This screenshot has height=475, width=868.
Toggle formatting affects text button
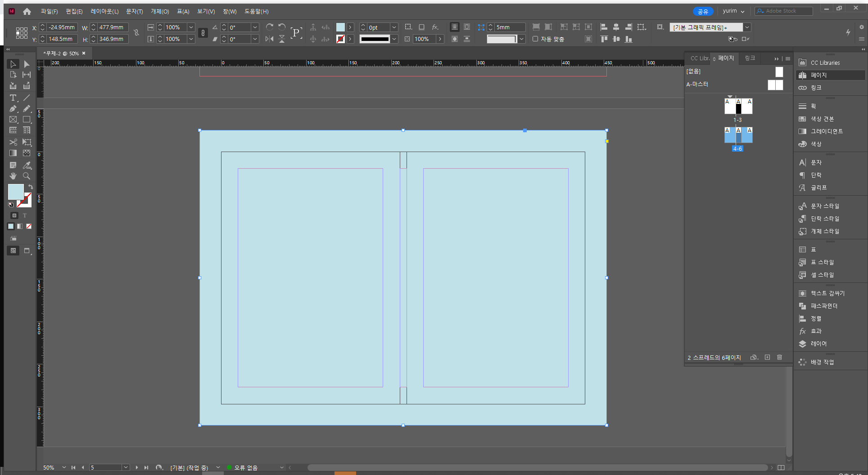tap(25, 215)
